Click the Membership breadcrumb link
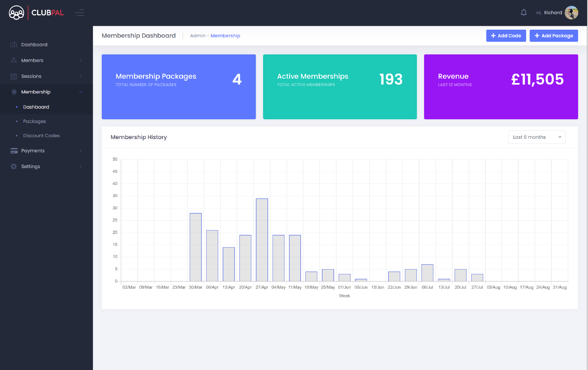 point(225,36)
